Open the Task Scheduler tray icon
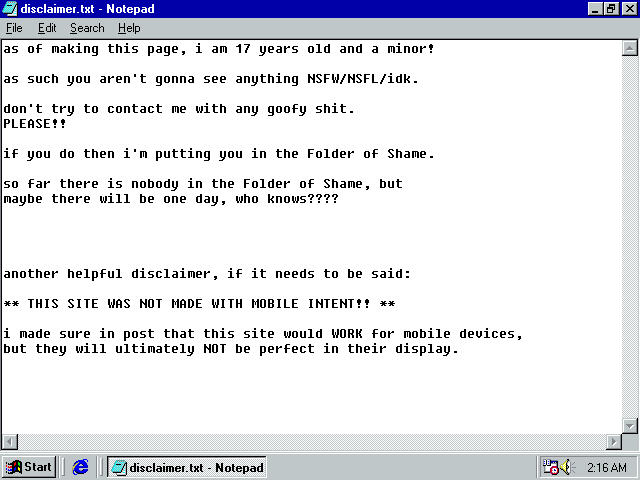 tap(551, 467)
